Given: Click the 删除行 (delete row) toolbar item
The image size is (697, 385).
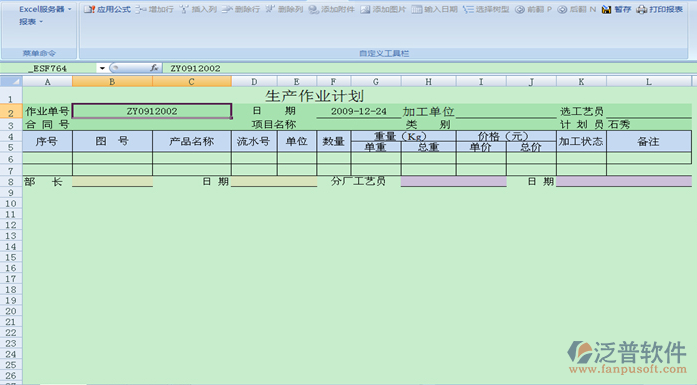Looking at the screenshot, I should click(240, 9).
